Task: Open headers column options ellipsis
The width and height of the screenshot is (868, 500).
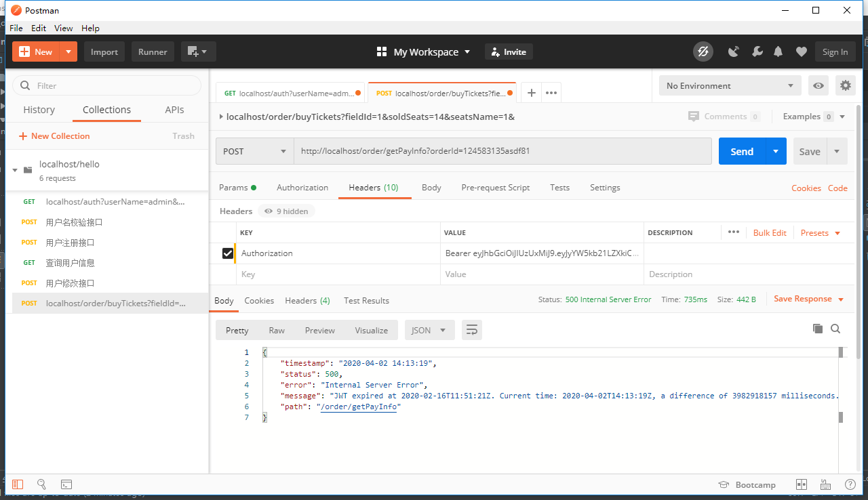Action: click(733, 232)
